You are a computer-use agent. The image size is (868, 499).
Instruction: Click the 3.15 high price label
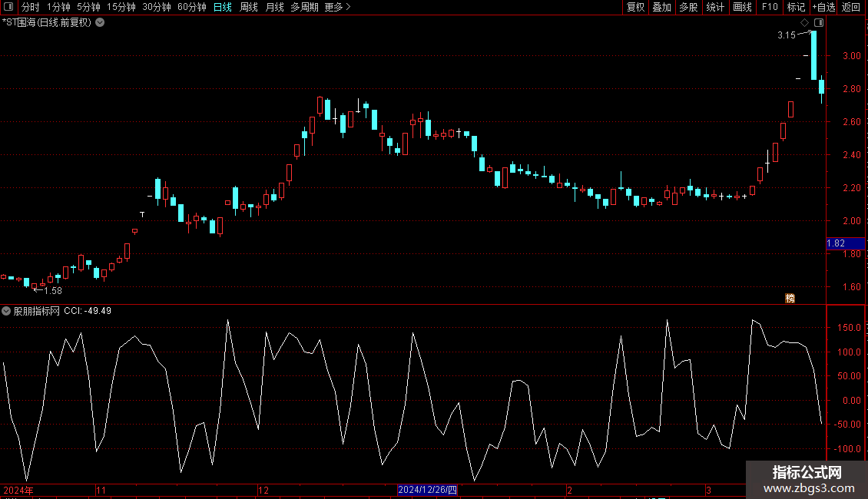click(x=786, y=35)
